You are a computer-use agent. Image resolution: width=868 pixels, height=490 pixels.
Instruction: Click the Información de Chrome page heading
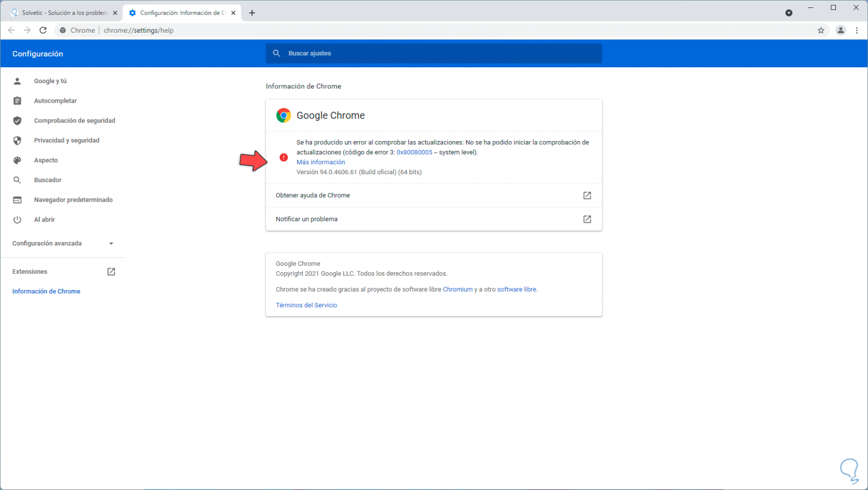click(304, 86)
